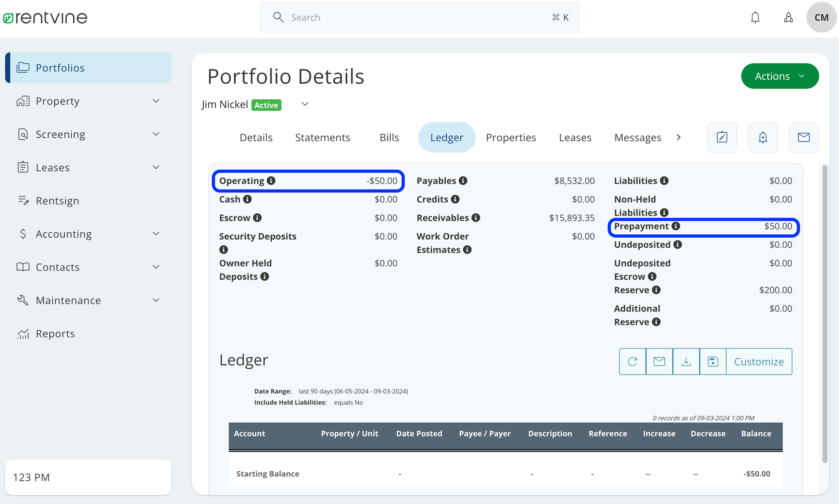Save the ledger report view
Viewport: 839px width, 504px height.
click(713, 361)
